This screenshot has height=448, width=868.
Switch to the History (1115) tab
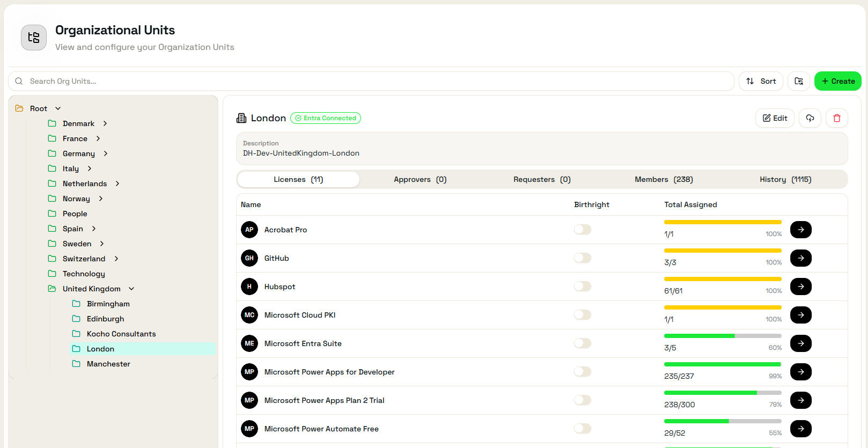(785, 180)
